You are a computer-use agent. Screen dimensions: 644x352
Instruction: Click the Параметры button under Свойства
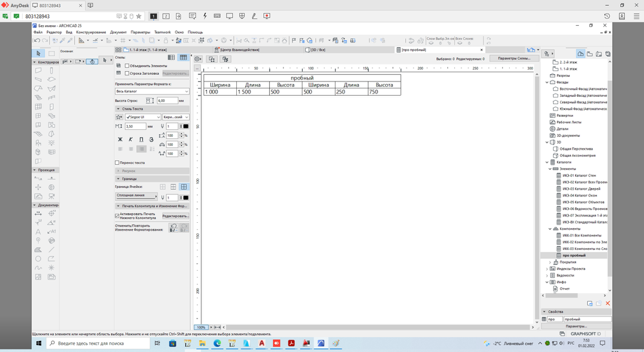[576, 326]
